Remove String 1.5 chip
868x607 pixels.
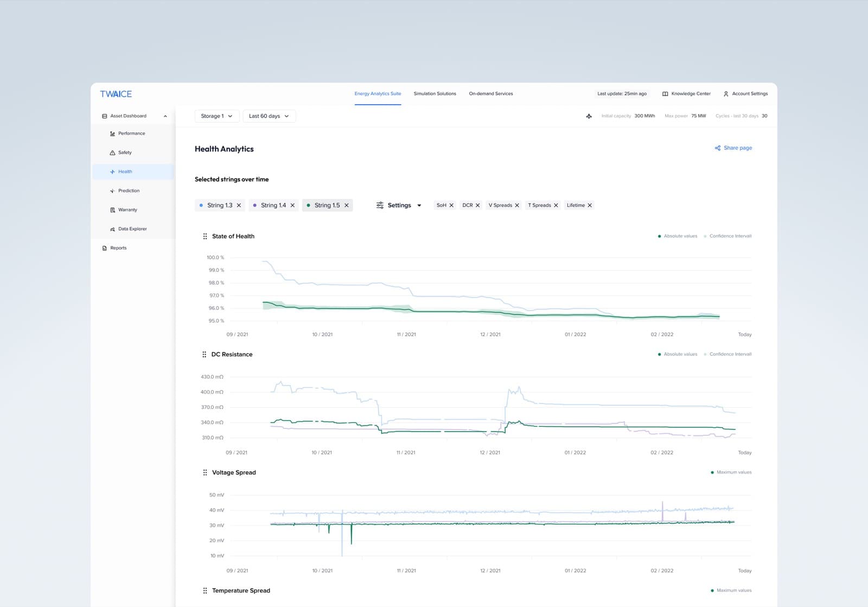[x=346, y=205]
